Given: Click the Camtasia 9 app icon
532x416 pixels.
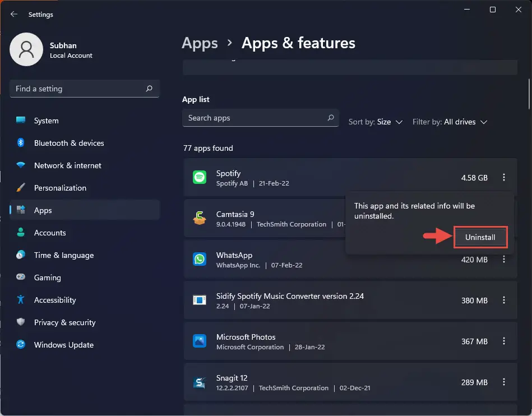Looking at the screenshot, I should [200, 219].
